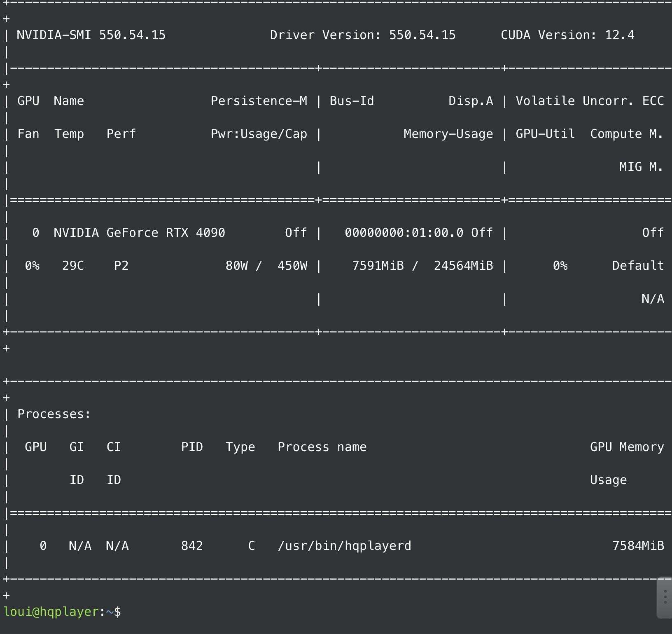
Task: Click the 7584MiB process memory value
Action: pos(638,546)
